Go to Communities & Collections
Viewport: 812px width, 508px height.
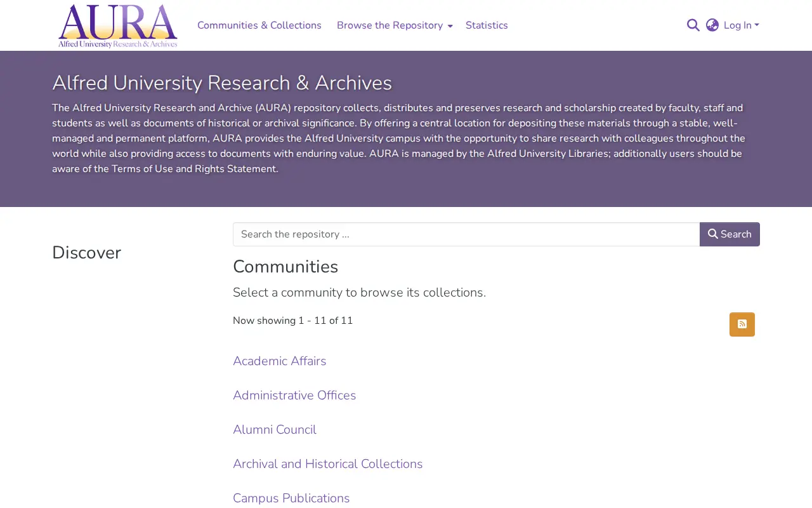(x=259, y=25)
